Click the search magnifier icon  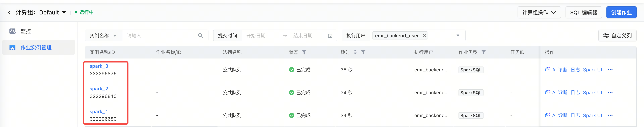[x=200, y=36]
